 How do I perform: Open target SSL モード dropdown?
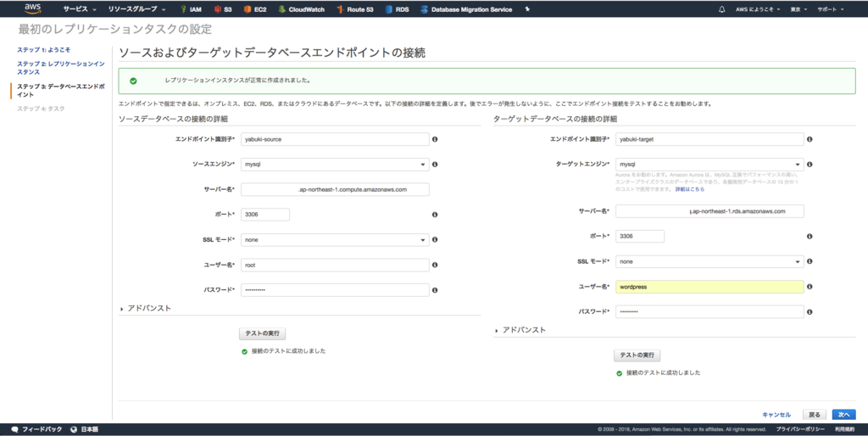click(709, 261)
